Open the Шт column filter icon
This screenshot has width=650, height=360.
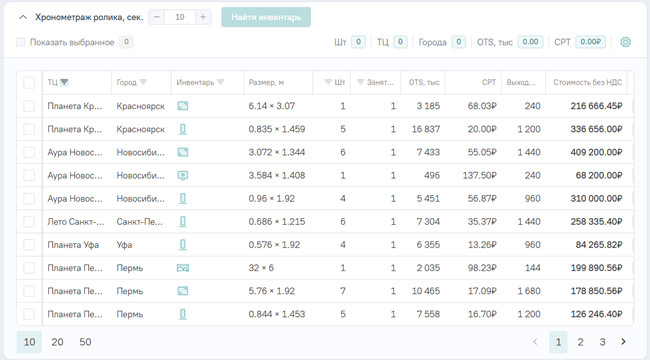click(328, 82)
